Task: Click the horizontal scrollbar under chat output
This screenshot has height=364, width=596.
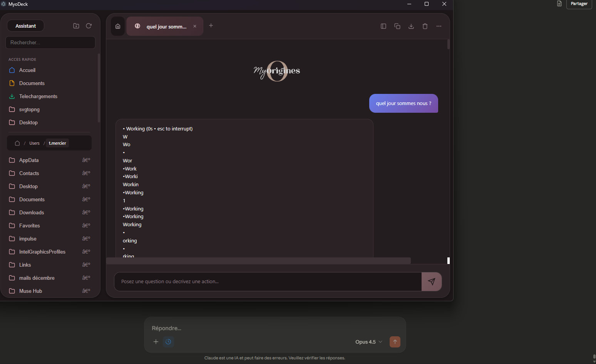Action: [258, 260]
